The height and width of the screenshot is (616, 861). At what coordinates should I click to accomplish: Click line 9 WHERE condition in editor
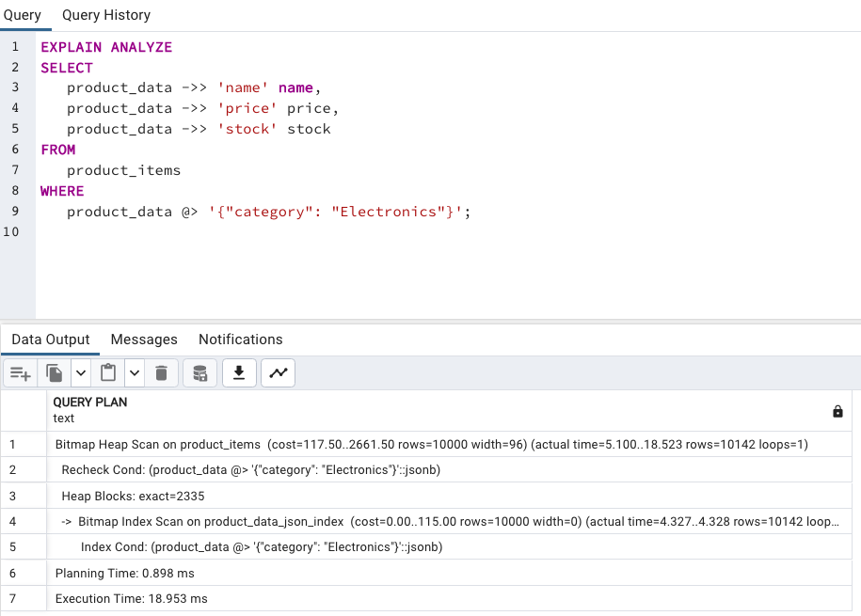[x=268, y=212]
